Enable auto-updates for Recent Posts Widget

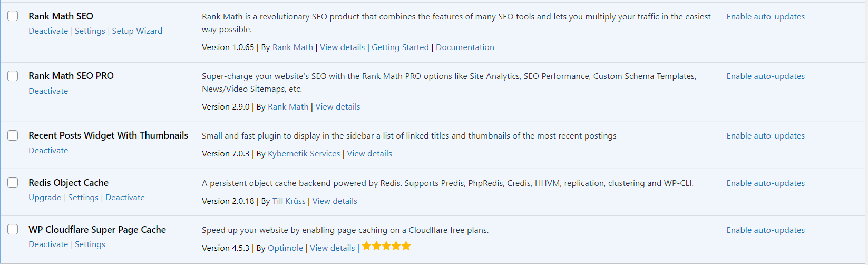[x=765, y=136]
